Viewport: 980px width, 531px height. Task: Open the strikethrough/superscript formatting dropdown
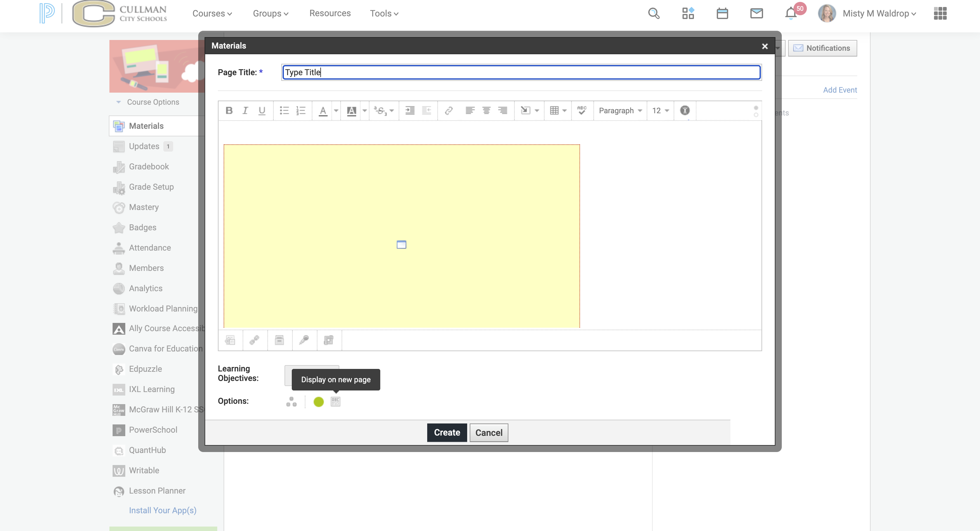coord(384,111)
